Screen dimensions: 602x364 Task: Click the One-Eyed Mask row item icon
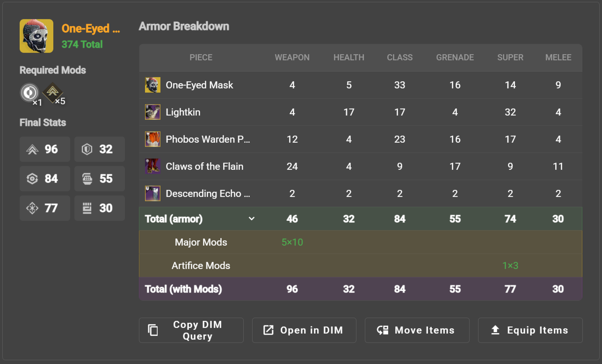point(152,85)
